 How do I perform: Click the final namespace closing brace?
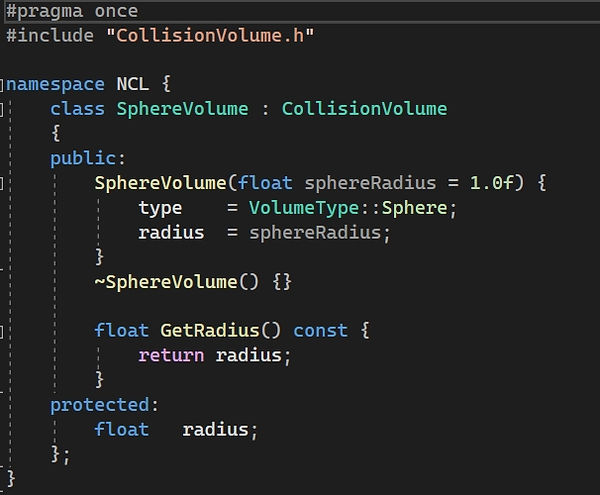pos(11,479)
